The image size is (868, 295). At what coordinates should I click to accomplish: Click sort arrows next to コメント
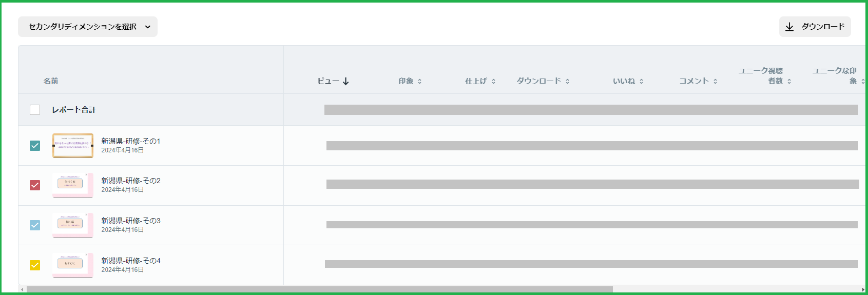click(x=715, y=81)
